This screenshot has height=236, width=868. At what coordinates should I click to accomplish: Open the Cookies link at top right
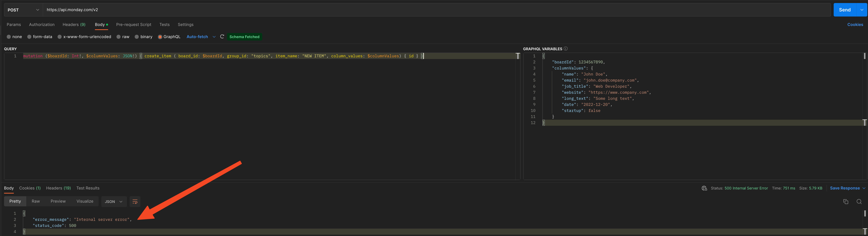point(855,25)
